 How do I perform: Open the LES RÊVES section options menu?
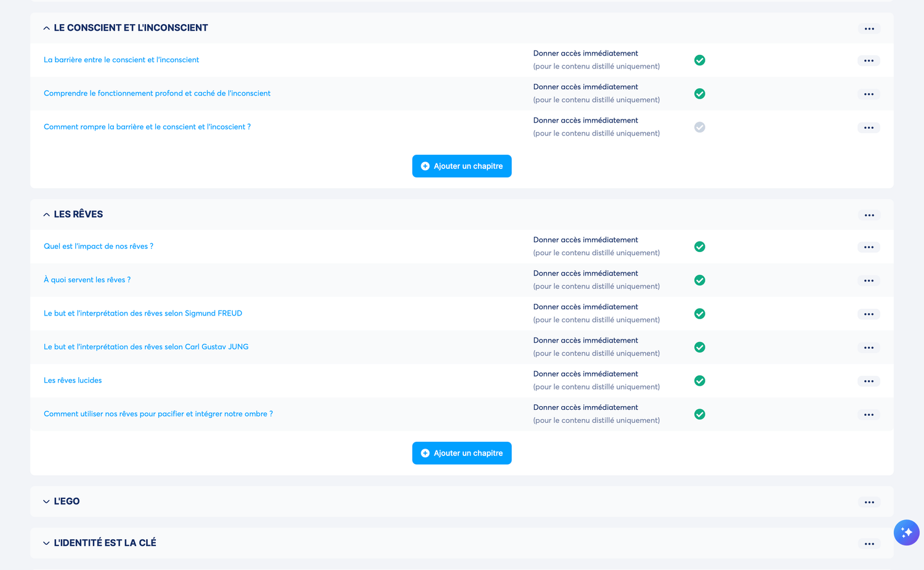pos(869,215)
